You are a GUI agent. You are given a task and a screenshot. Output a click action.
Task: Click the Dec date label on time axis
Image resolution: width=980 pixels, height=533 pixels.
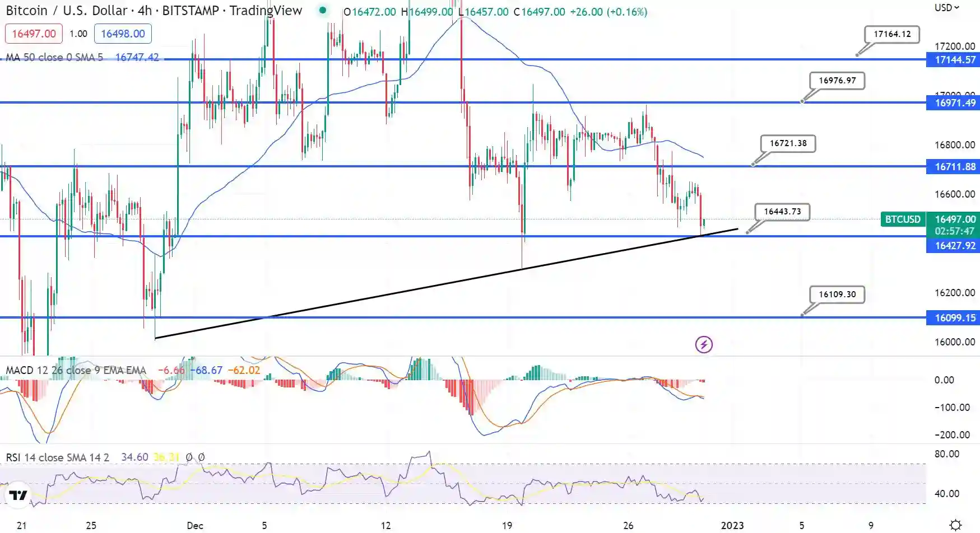(x=195, y=525)
